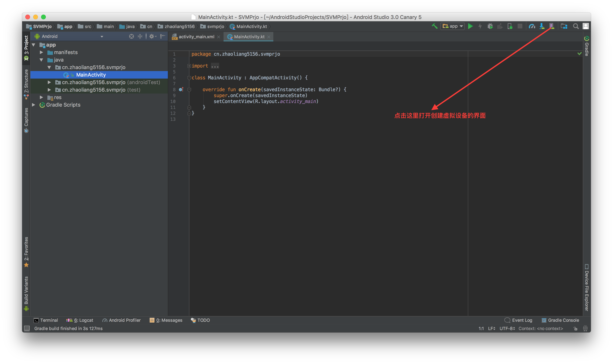Switch to activity_main.xml tab
Image resolution: width=613 pixels, height=364 pixels.
click(196, 37)
